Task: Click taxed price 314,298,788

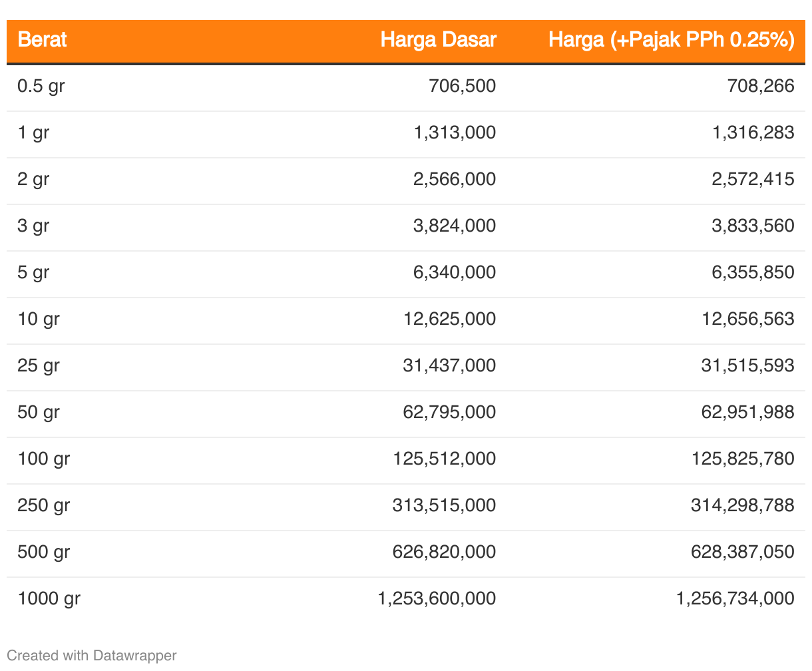Action: coord(742,505)
